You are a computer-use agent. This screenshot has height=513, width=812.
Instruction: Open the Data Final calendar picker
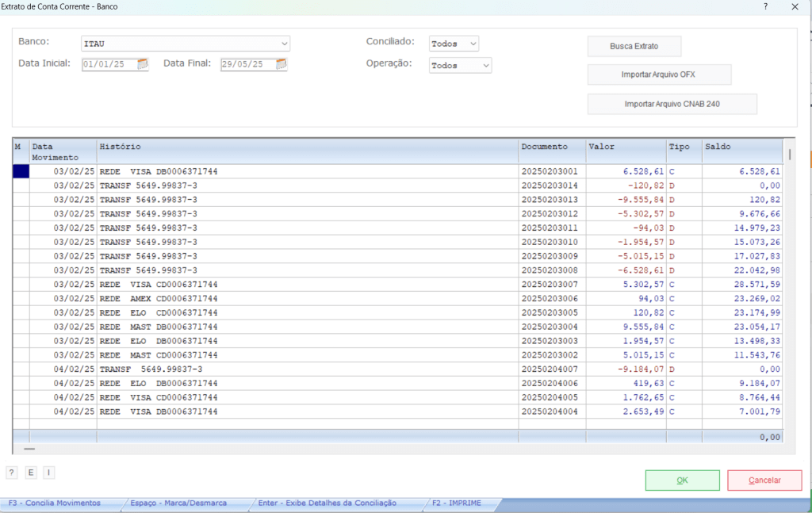coord(281,65)
